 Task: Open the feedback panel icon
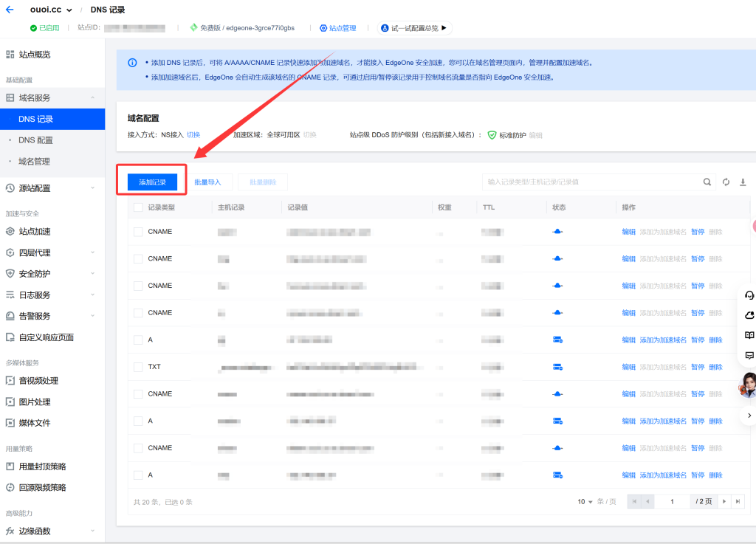tap(749, 355)
